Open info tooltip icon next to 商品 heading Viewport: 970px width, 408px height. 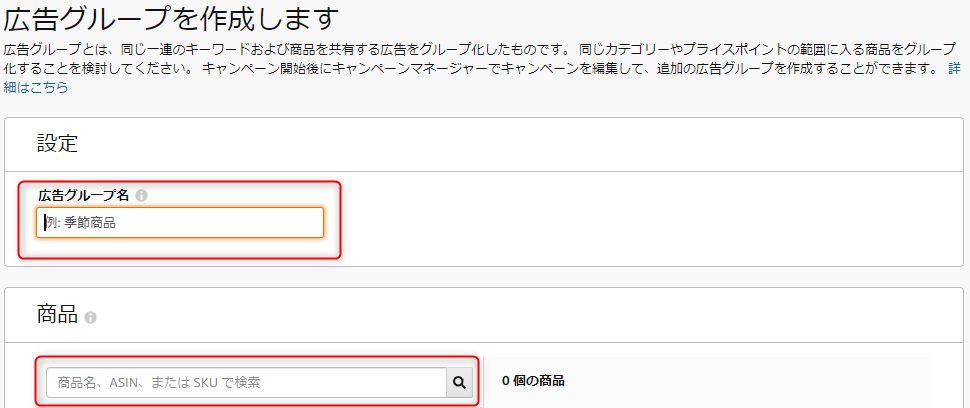[90, 318]
